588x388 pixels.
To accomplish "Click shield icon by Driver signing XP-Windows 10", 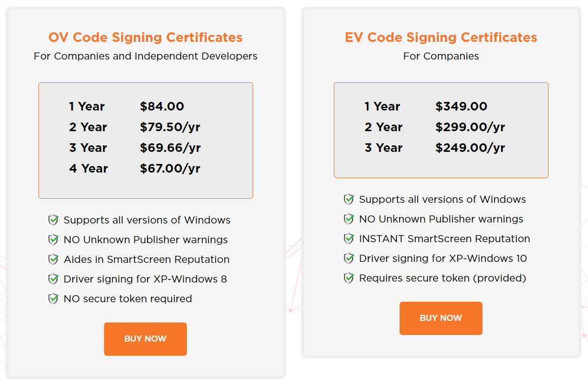I will (x=349, y=258).
